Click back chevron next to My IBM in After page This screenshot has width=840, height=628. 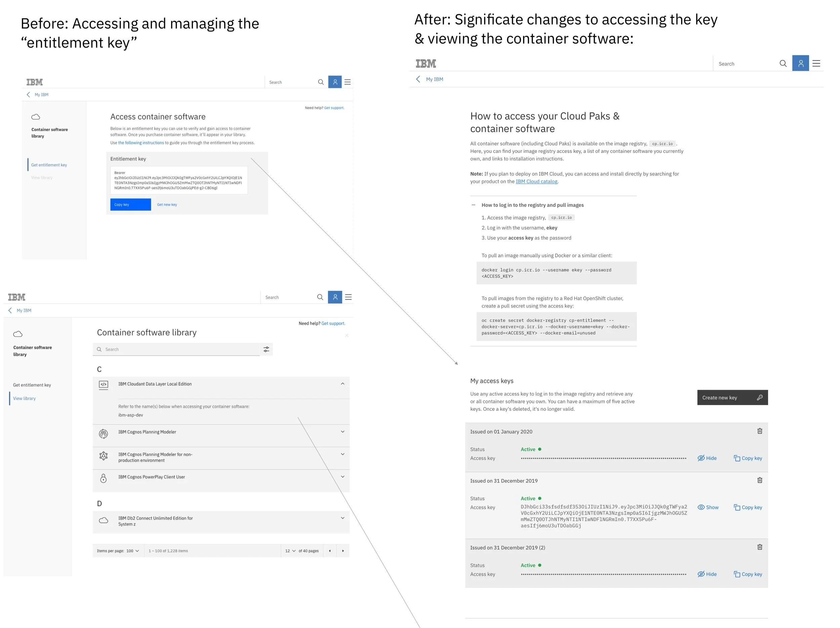pyautogui.click(x=418, y=79)
